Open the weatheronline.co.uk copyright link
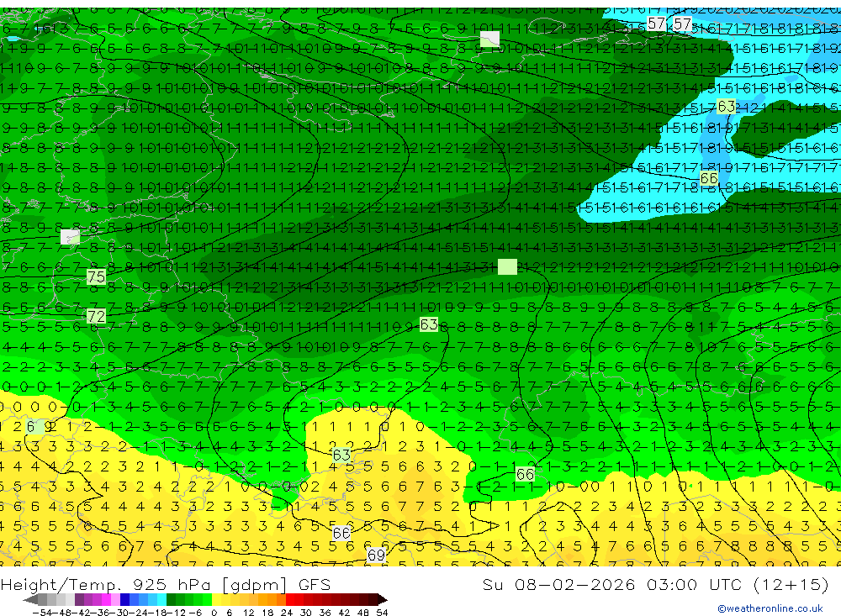The height and width of the screenshot is (616, 841). click(770, 608)
